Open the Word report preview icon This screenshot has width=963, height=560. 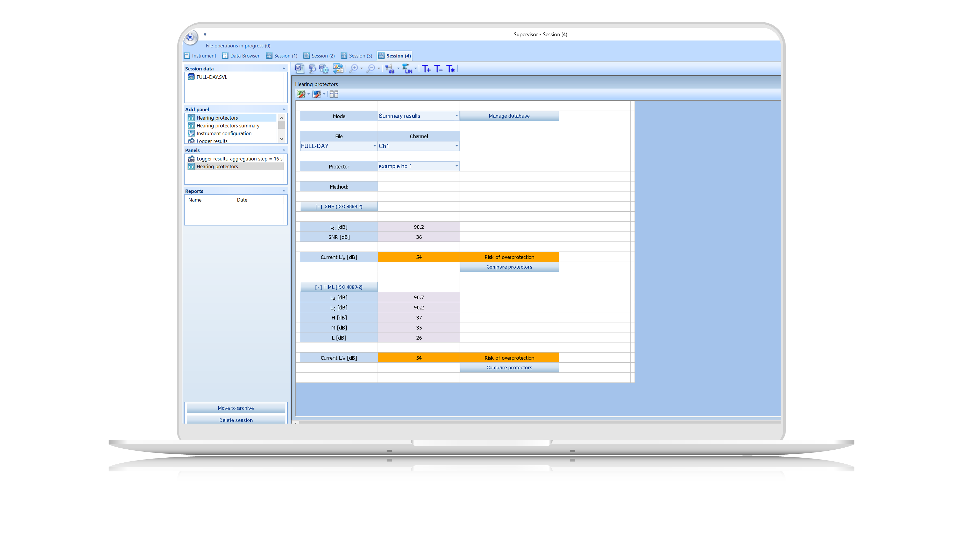click(x=312, y=69)
